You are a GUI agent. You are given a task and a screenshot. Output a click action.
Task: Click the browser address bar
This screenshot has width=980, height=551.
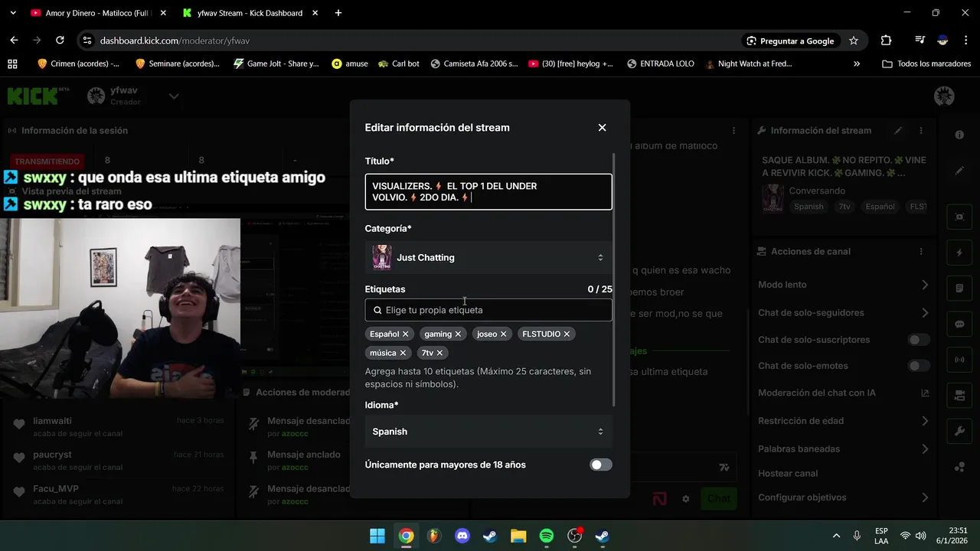tap(413, 41)
